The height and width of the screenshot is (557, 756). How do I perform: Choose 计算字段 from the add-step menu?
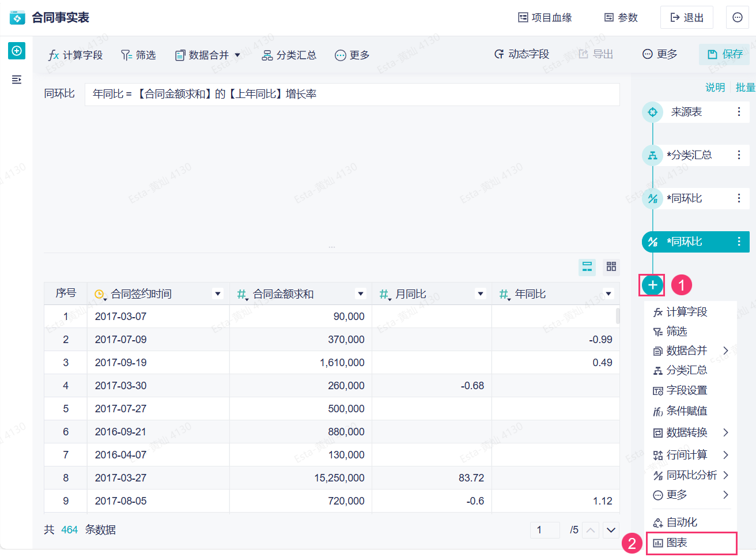[680, 312]
